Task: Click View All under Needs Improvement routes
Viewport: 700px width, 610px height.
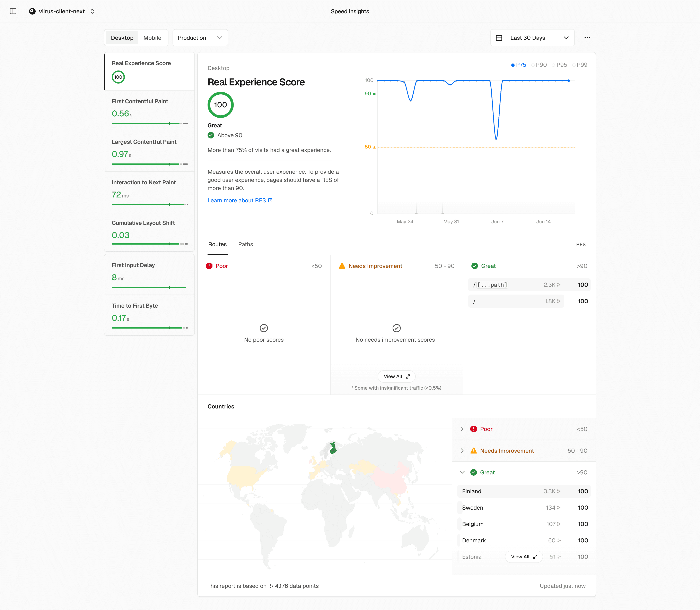Action: (397, 376)
